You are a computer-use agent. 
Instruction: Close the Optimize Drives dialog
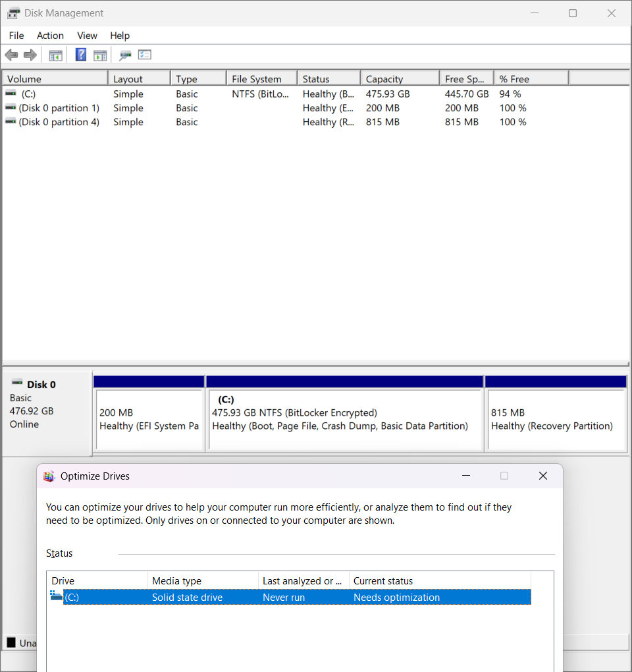point(543,476)
